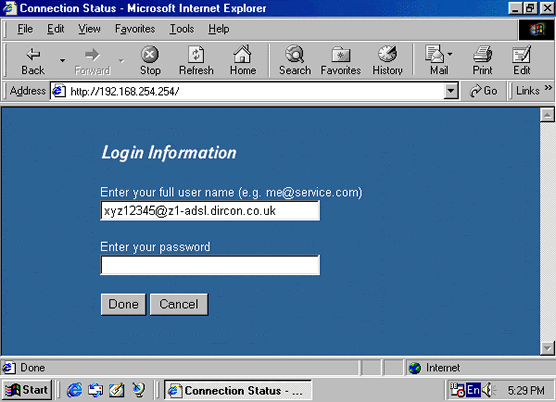Screen dimensions: 556x402
Task: Expand the Mail button dropdown arrow
Action: click(x=450, y=54)
